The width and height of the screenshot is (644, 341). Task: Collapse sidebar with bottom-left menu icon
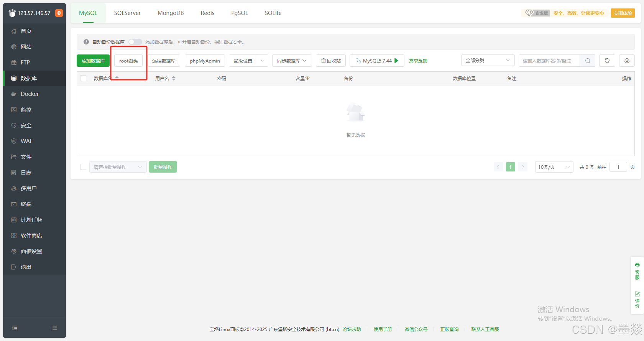pos(15,328)
